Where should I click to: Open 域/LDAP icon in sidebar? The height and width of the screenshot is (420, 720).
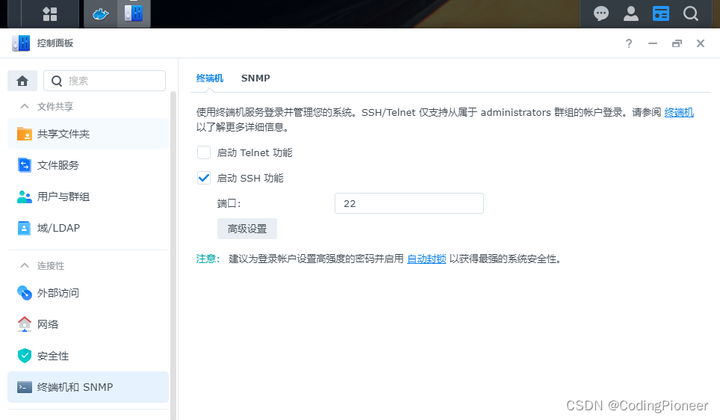coord(24,228)
